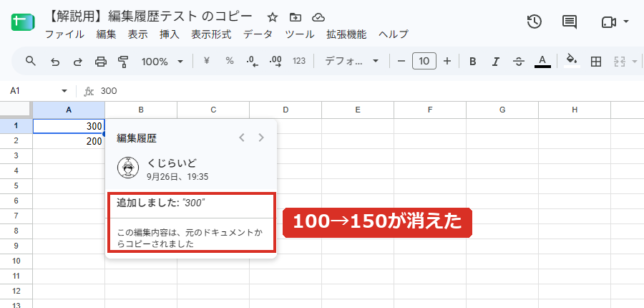This screenshot has height=308, width=644.
Task: Open the 表示 menu
Action: pyautogui.click(x=137, y=34)
